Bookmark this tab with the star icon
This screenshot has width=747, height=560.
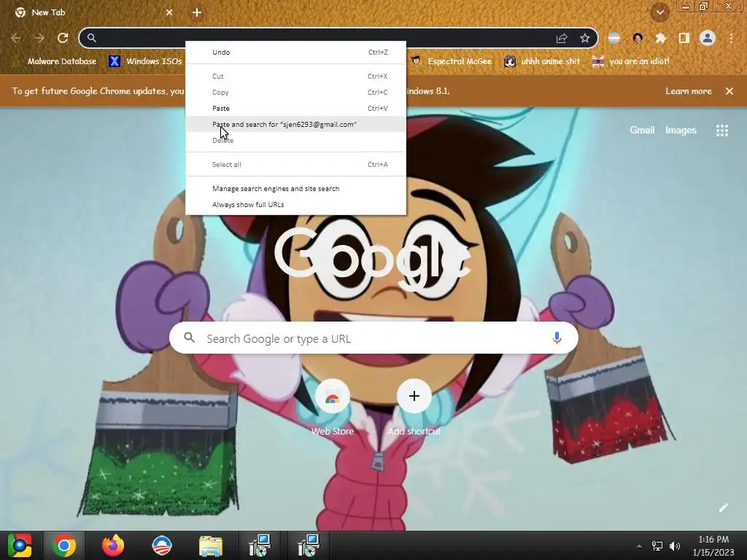point(585,38)
